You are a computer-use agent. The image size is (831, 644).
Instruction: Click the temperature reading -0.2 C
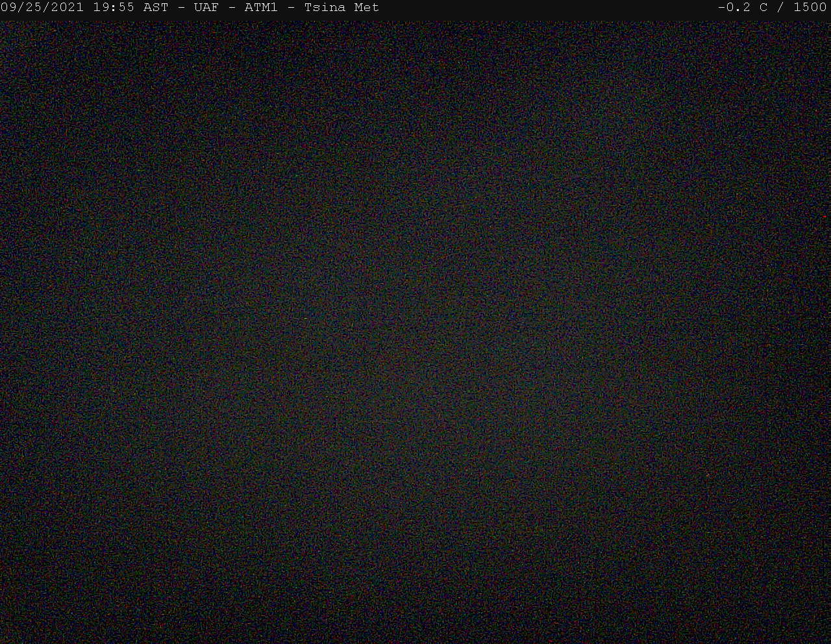(743, 8)
